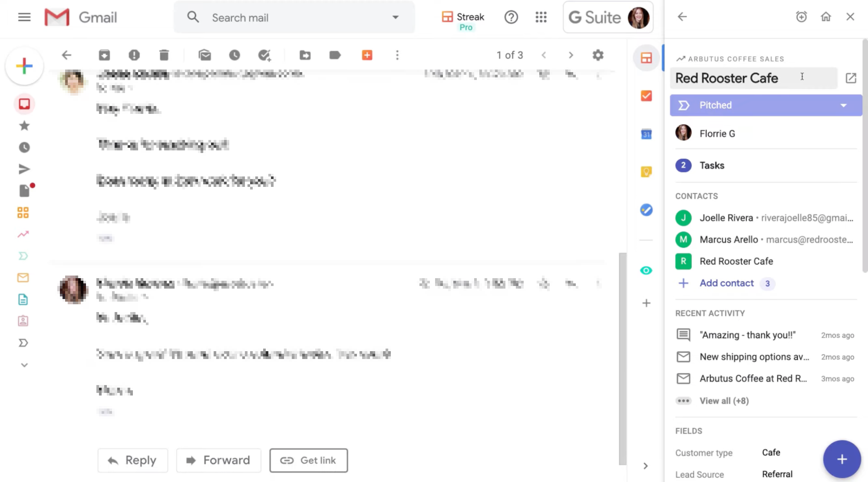This screenshot has height=482, width=868.
Task: Open Sent mail in sidebar
Action: pos(24,169)
